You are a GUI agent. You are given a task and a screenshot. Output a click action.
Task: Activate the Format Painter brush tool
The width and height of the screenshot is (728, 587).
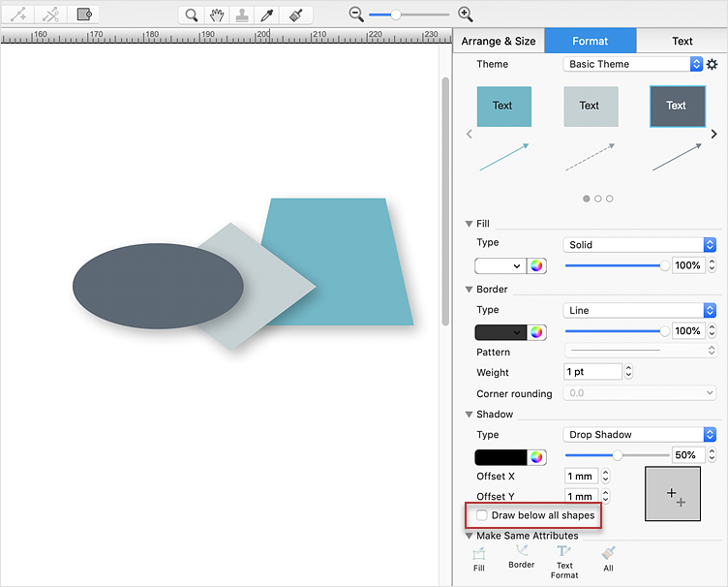297,15
